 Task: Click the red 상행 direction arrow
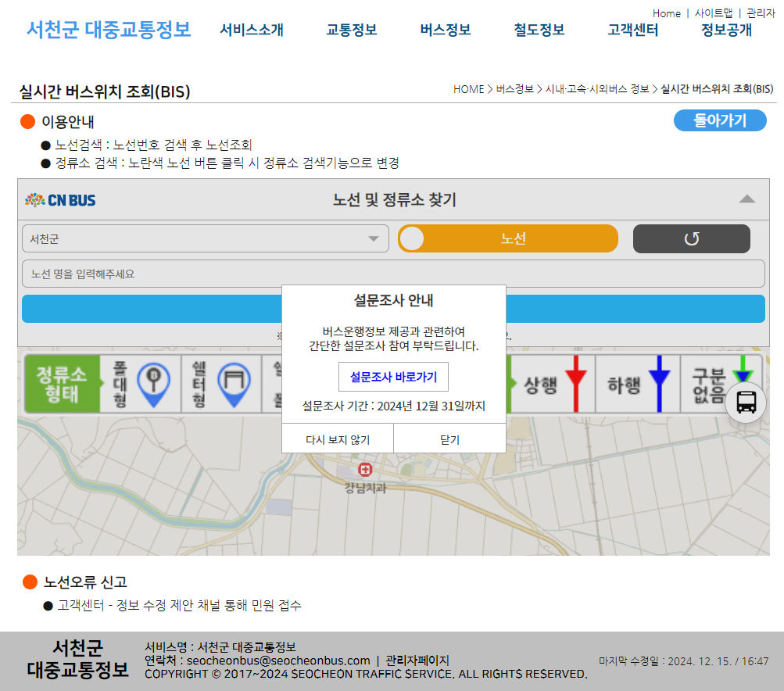(x=576, y=383)
